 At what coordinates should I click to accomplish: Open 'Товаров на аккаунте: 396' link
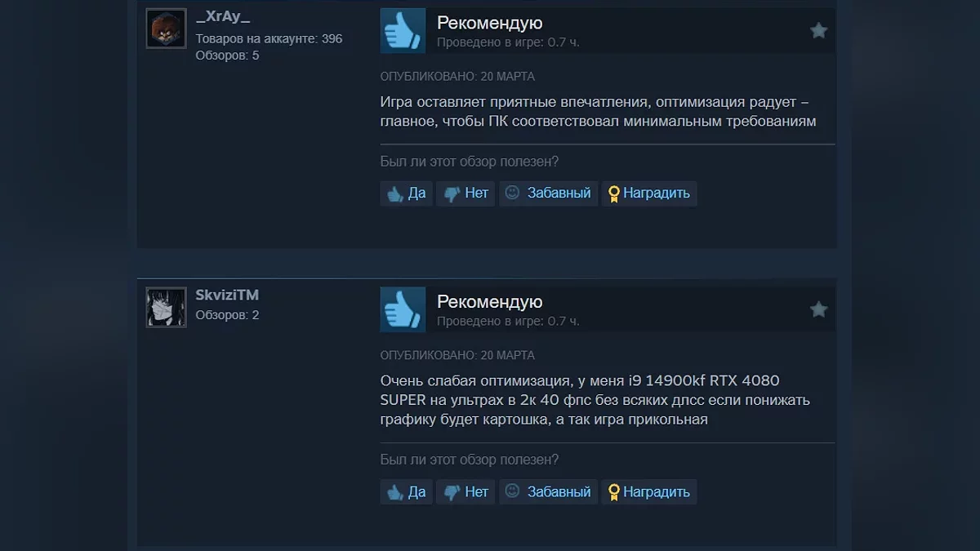point(269,38)
